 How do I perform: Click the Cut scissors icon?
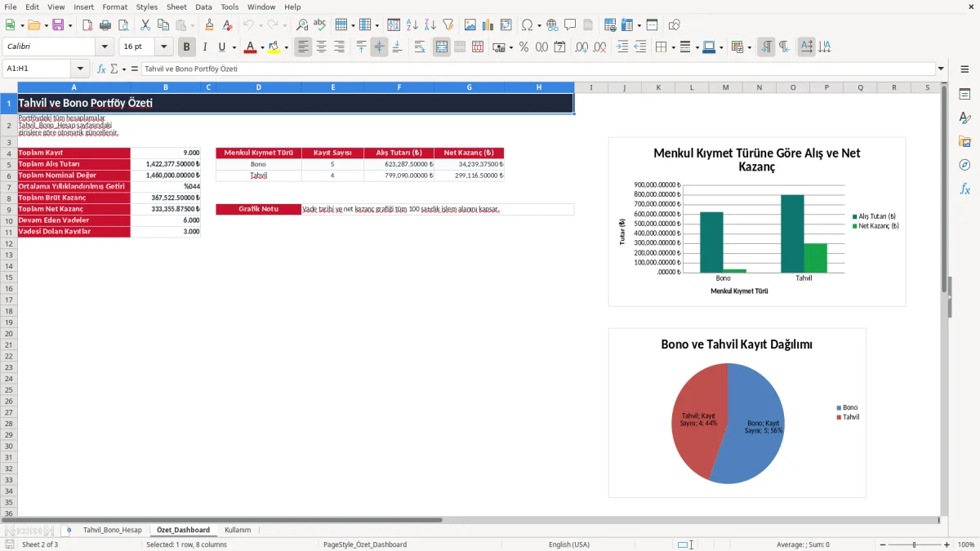coord(145,25)
